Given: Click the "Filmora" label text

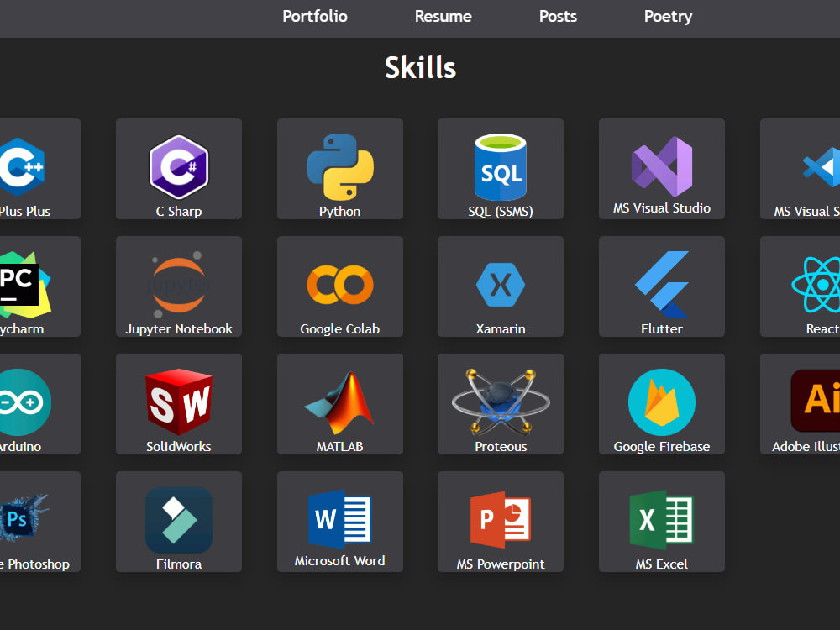Looking at the screenshot, I should (x=179, y=564).
